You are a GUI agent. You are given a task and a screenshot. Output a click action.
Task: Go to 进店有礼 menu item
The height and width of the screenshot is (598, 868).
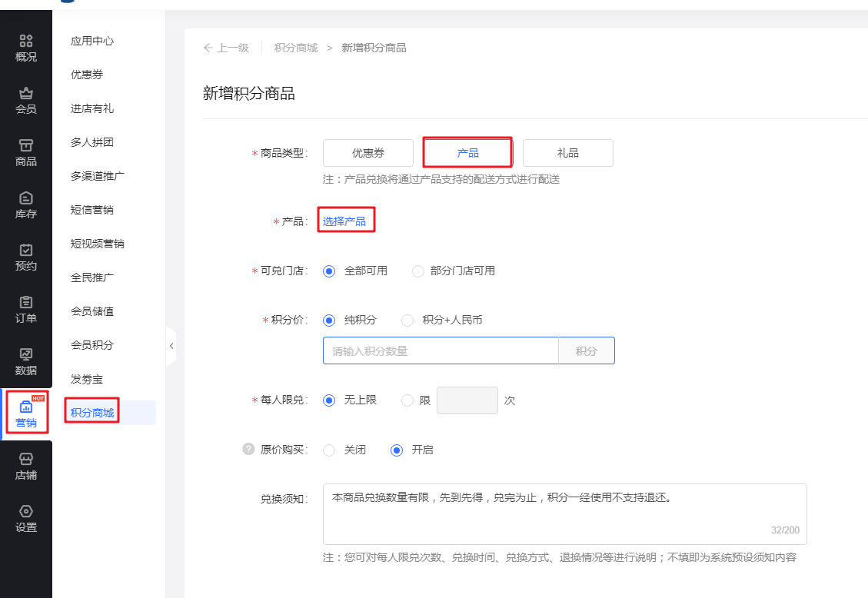coord(92,108)
